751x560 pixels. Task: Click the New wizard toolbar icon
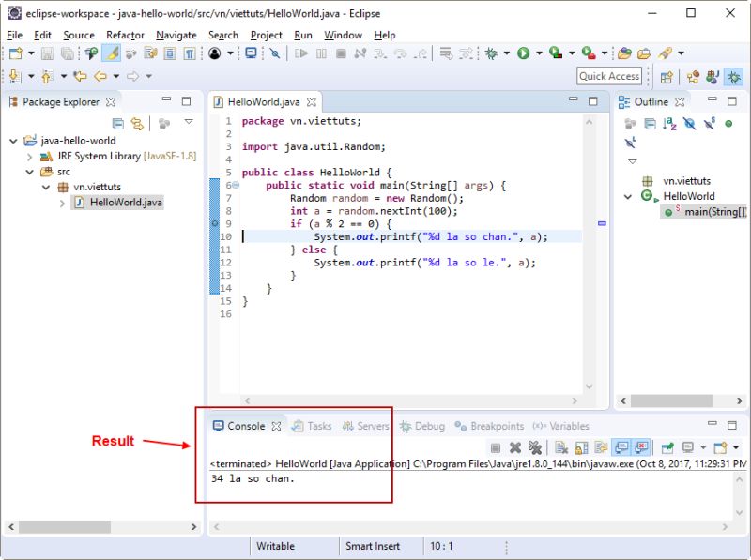(16, 53)
